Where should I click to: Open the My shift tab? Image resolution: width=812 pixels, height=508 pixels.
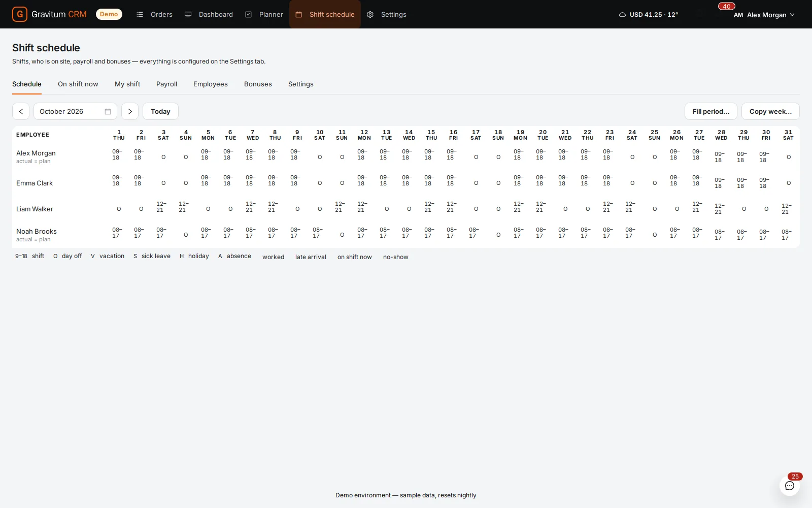click(x=127, y=84)
